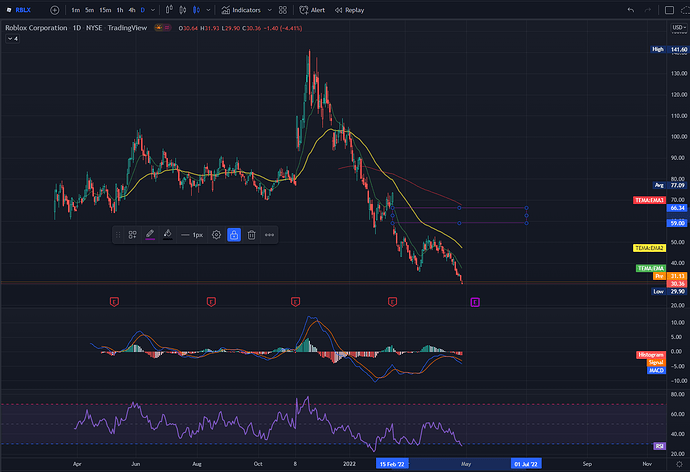Click the Roblox Corporation chart title
Viewport: 690px width, 472px height.
pyautogui.click(x=36, y=28)
